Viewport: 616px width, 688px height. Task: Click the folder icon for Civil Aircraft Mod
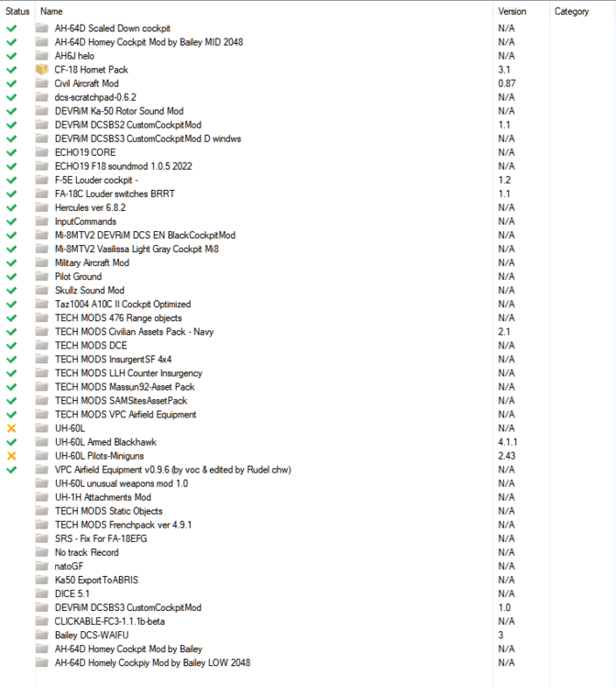click(42, 83)
